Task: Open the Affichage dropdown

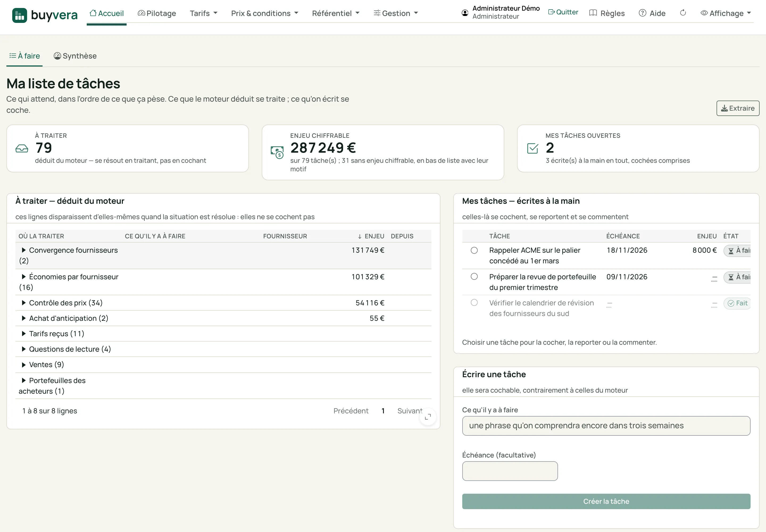Action: point(726,13)
